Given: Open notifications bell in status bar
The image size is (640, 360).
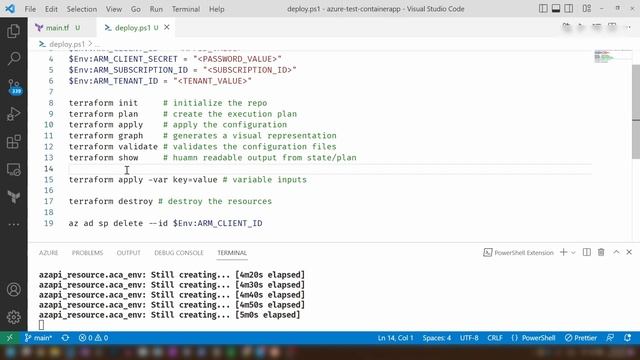Looking at the screenshot, I should 627,338.
